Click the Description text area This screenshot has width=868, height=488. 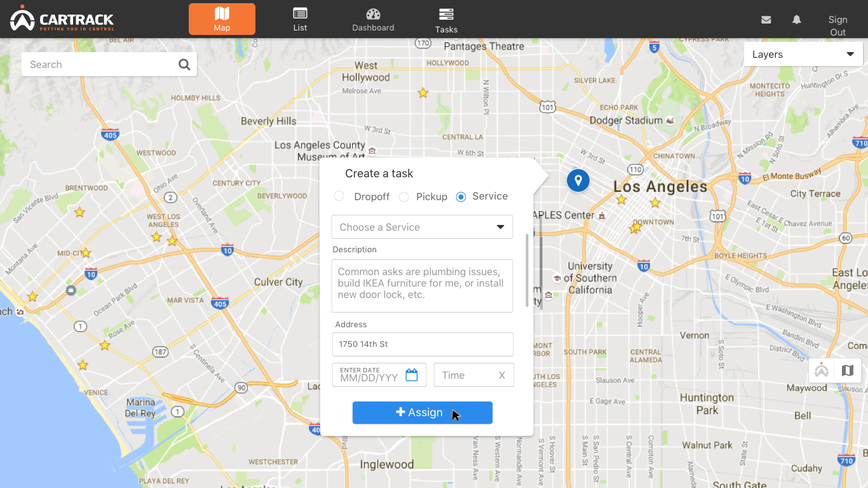pos(422,286)
